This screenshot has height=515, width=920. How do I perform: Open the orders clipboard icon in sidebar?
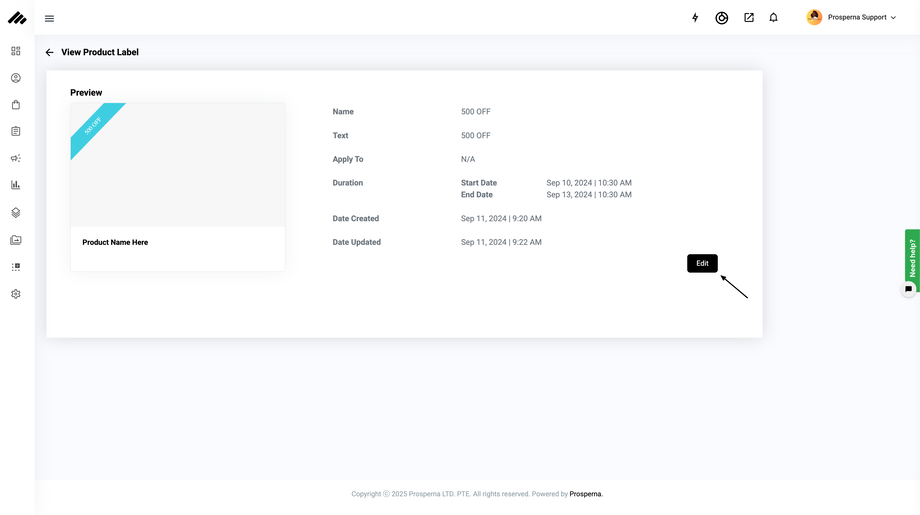(16, 131)
